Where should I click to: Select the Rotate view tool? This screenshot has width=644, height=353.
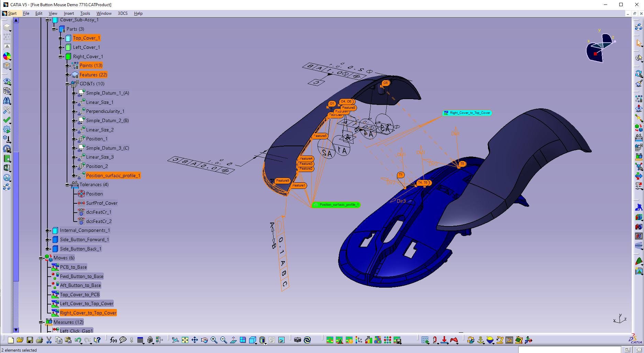204,340
